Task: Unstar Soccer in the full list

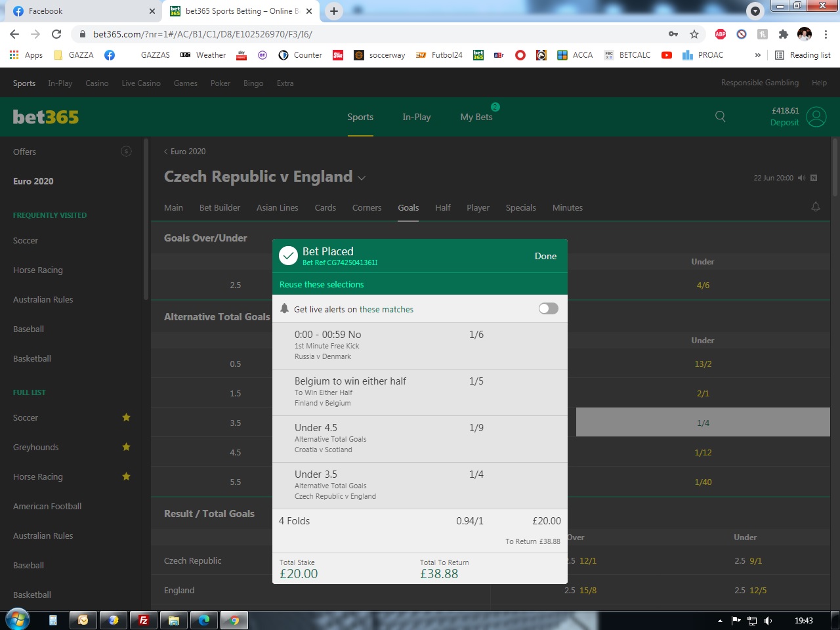Action: click(126, 417)
